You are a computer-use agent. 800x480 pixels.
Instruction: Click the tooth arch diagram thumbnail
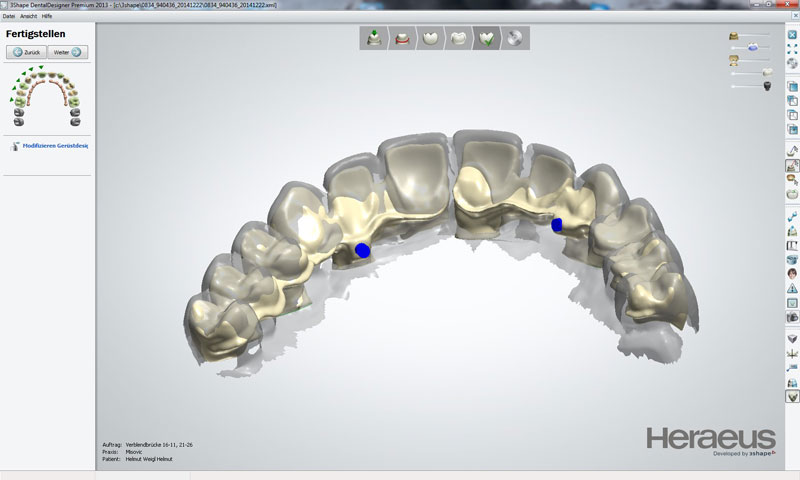pos(46,97)
